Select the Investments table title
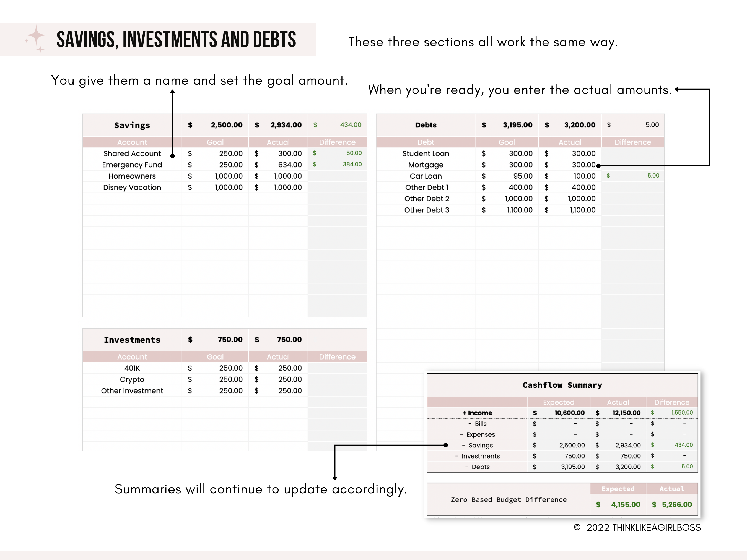Image resolution: width=747 pixels, height=560 pixels. pyautogui.click(x=132, y=340)
